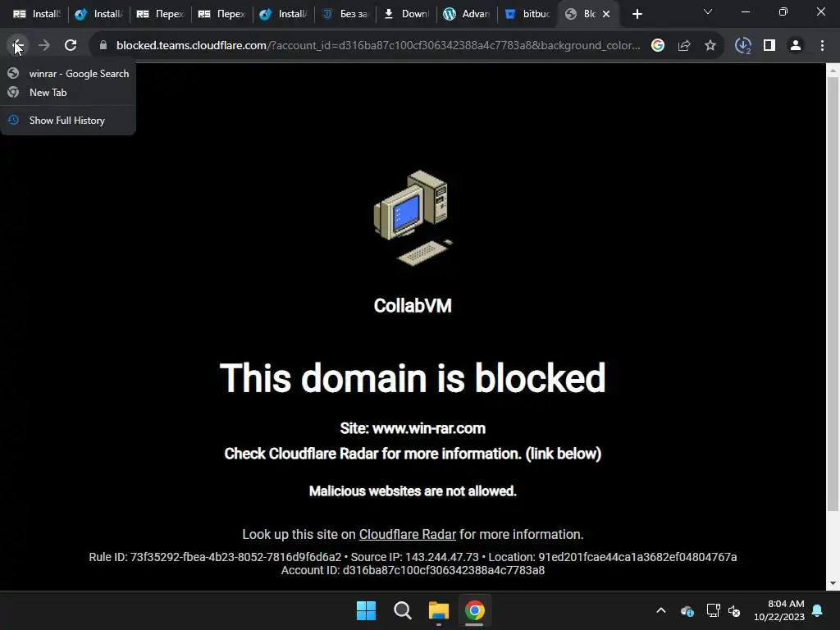Open the downloads extension icon
The height and width of the screenshot is (630, 840).
pyautogui.click(x=742, y=46)
